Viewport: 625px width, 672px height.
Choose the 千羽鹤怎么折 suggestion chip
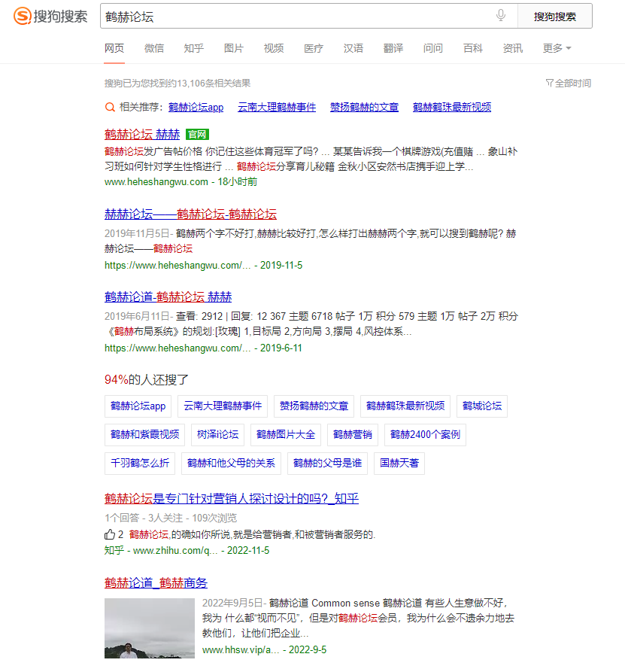[140, 463]
